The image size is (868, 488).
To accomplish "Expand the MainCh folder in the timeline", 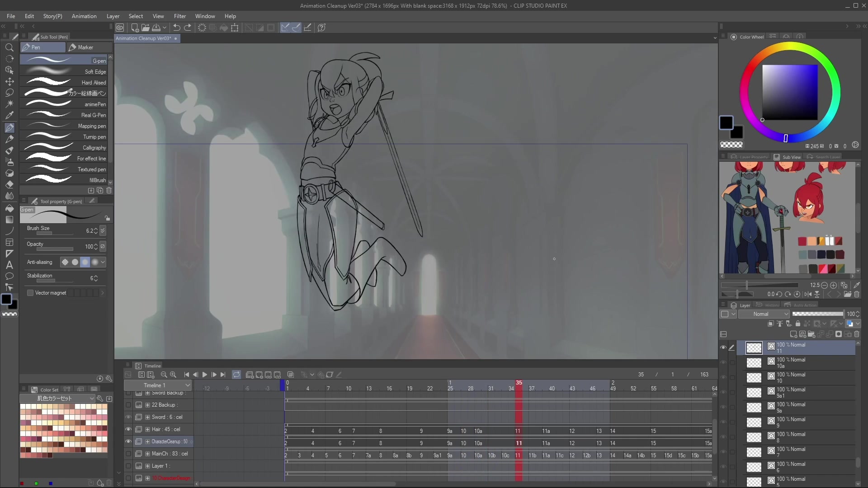I will click(147, 454).
